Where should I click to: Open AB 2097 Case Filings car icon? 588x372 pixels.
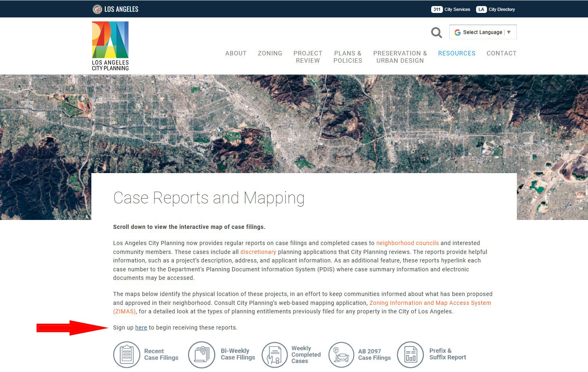point(341,355)
